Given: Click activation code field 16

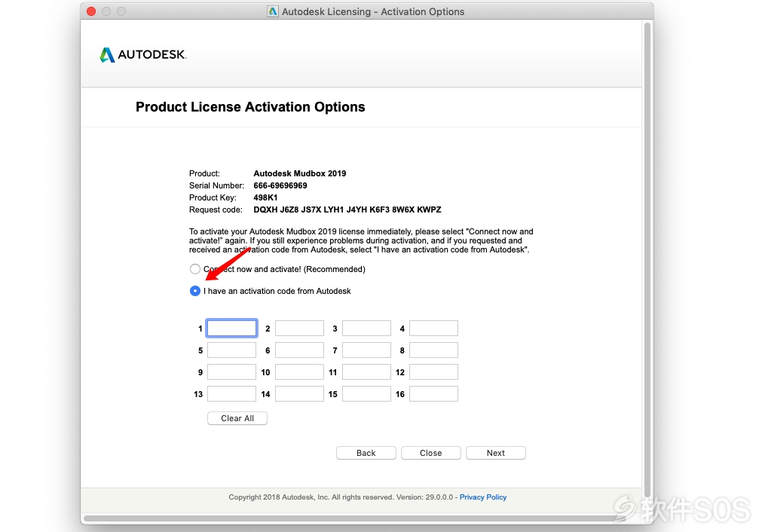Looking at the screenshot, I should (433, 394).
